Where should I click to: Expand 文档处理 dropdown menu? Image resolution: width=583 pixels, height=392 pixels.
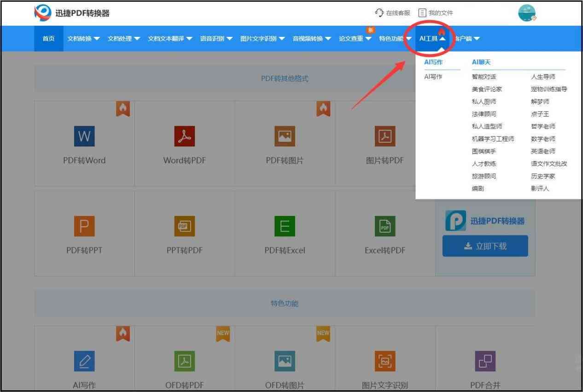124,39
